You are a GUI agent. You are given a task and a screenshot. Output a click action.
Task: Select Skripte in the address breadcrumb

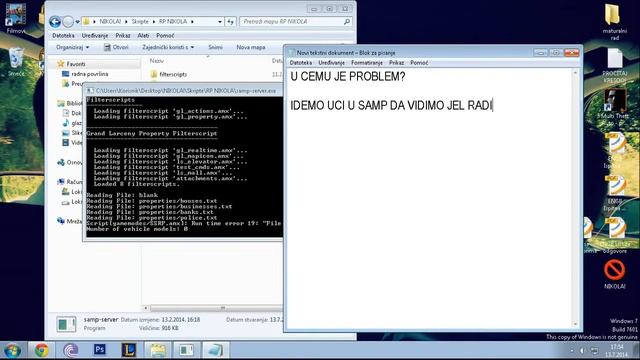click(140, 22)
